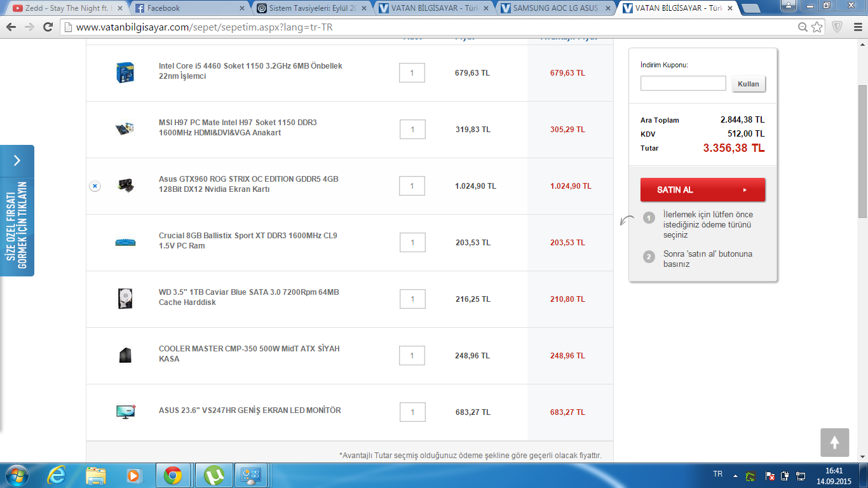Image resolution: width=868 pixels, height=488 pixels.
Task: Click the Crucial Ballistix RAM thumbnail
Action: [x=125, y=242]
